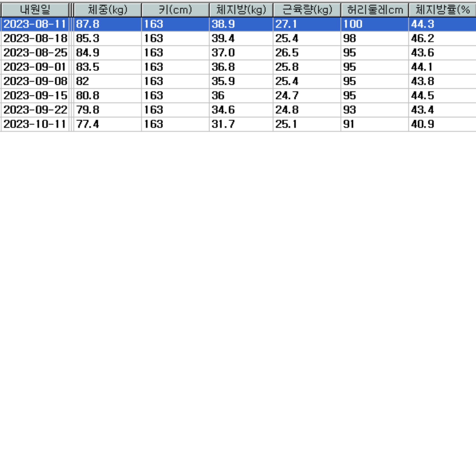Click waist value 91
The height and width of the screenshot is (476, 476).
[x=349, y=124]
